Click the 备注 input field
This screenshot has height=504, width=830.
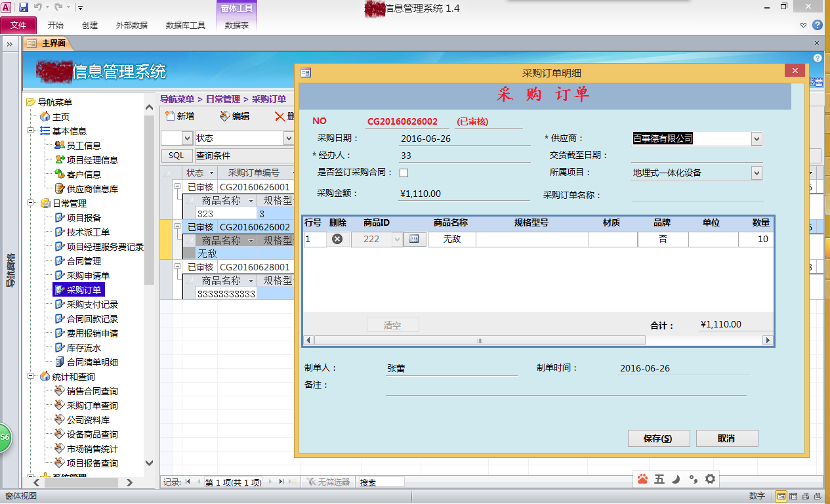point(566,388)
